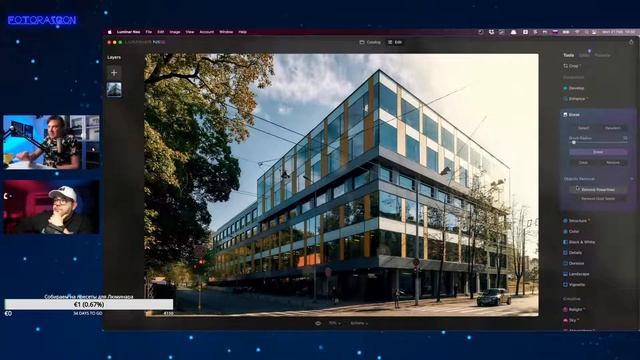This screenshot has height=360, width=640.
Task: Select the building layer thumbnail in Layers
Action: coord(114,89)
